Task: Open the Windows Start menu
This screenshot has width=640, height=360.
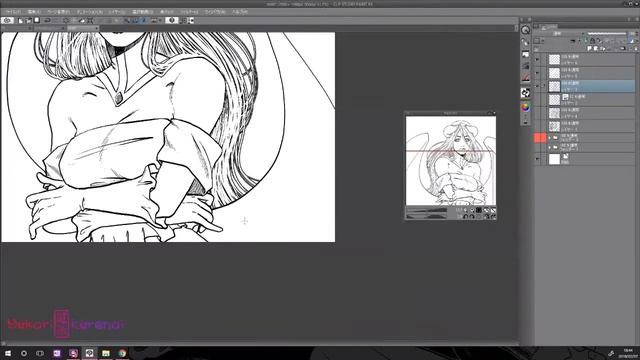Action: 8,353
